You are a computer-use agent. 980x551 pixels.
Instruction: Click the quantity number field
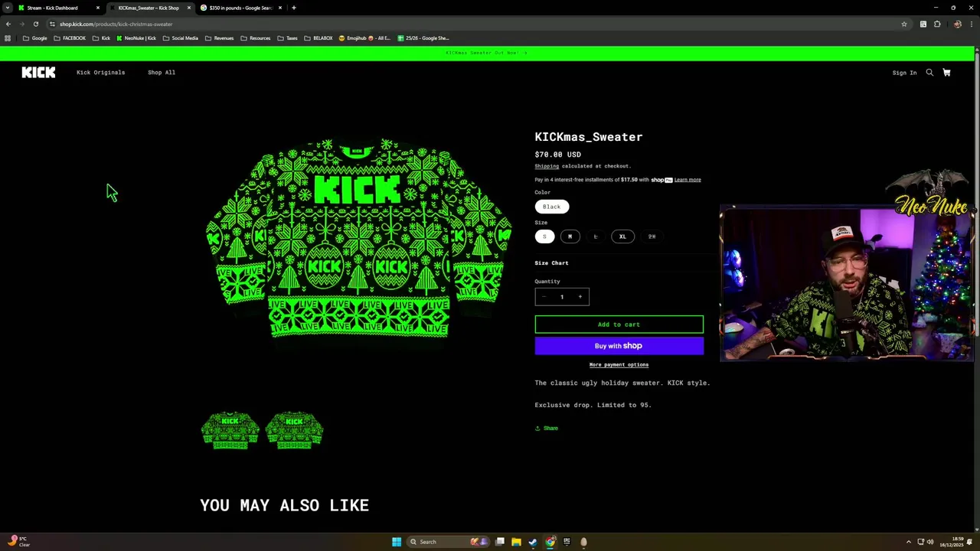[x=562, y=297]
